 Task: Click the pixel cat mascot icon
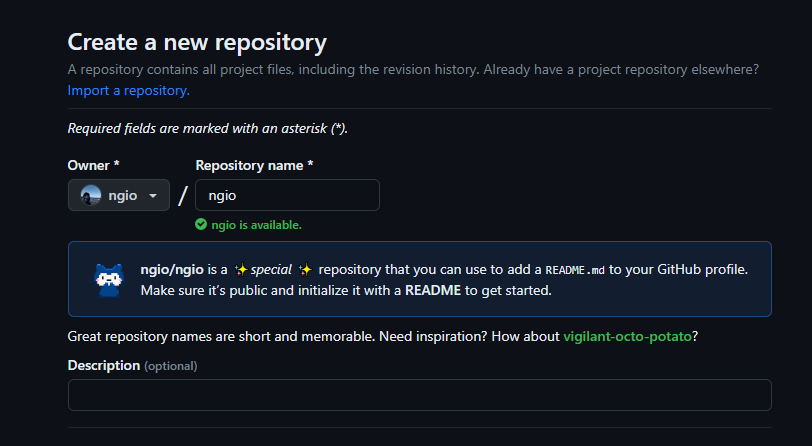pyautogui.click(x=109, y=280)
